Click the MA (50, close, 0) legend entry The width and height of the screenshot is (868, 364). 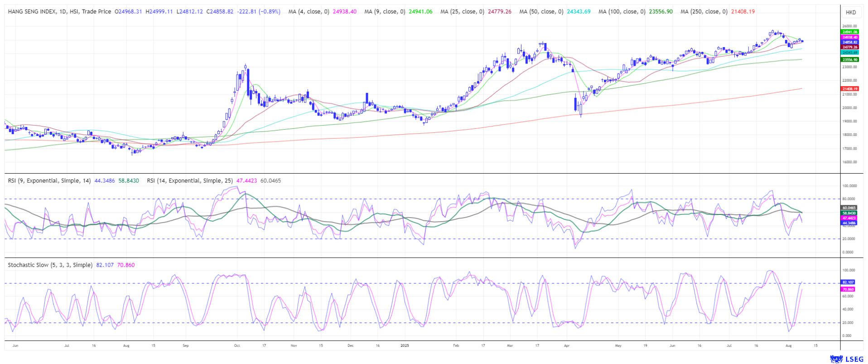pyautogui.click(x=541, y=12)
